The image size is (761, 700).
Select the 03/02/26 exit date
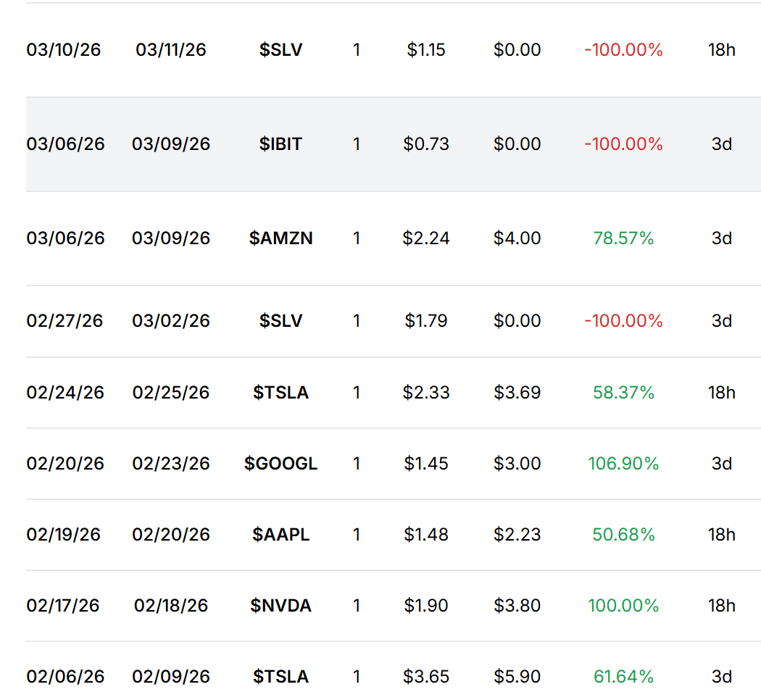[171, 320]
